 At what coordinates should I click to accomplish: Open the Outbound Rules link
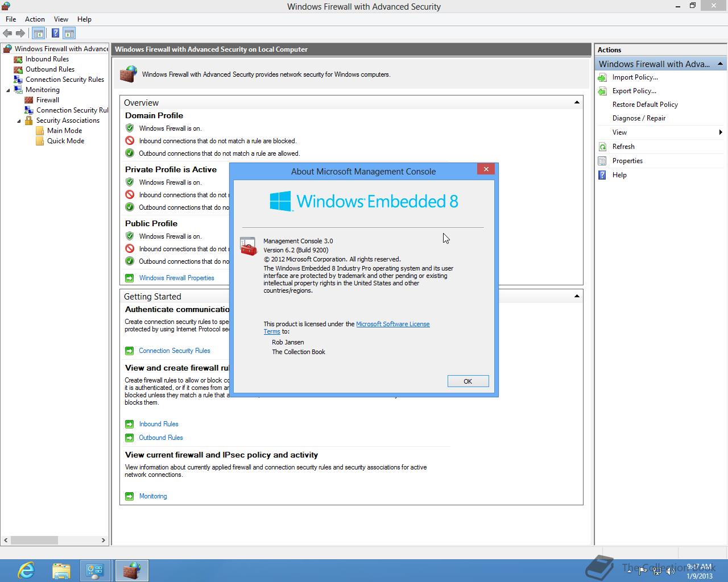click(161, 438)
